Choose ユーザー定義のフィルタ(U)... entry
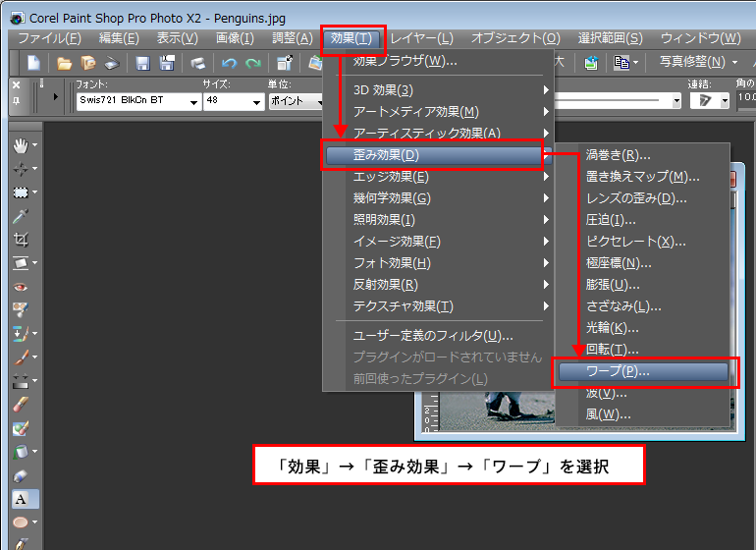756x550 pixels. click(x=439, y=335)
